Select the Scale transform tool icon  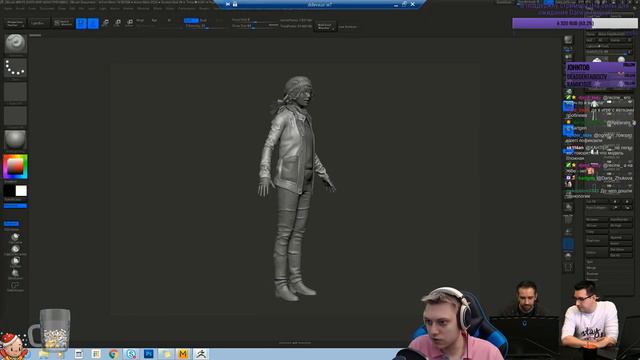click(x=118, y=23)
